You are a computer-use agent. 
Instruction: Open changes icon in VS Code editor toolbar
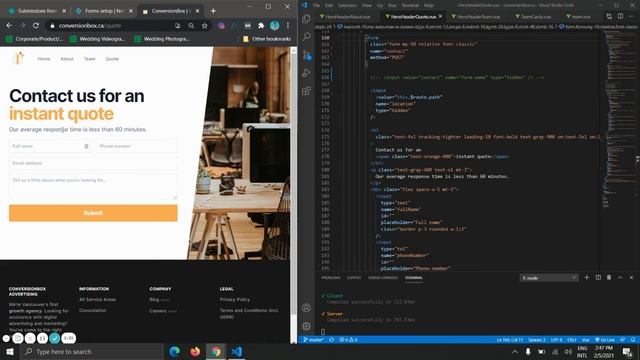pyautogui.click(x=609, y=16)
